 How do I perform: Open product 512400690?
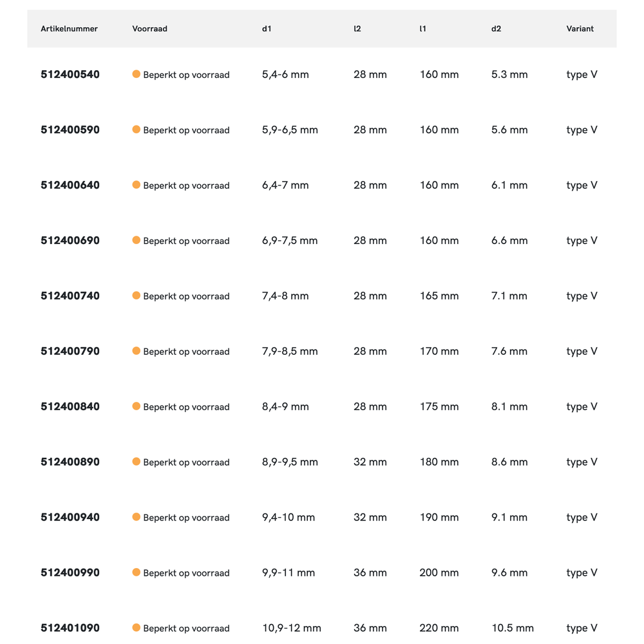(70, 241)
